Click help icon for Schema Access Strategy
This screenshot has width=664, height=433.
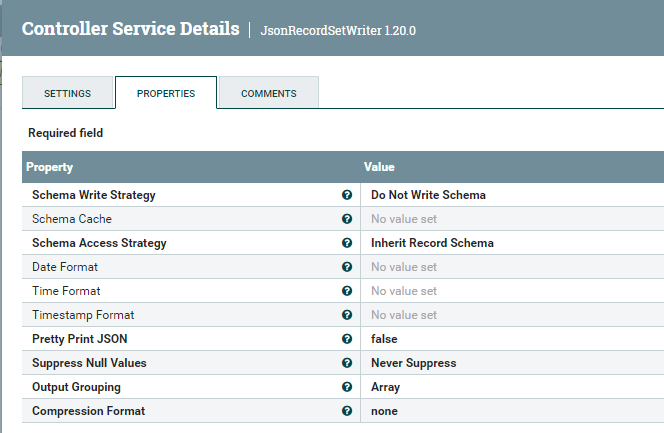(347, 243)
